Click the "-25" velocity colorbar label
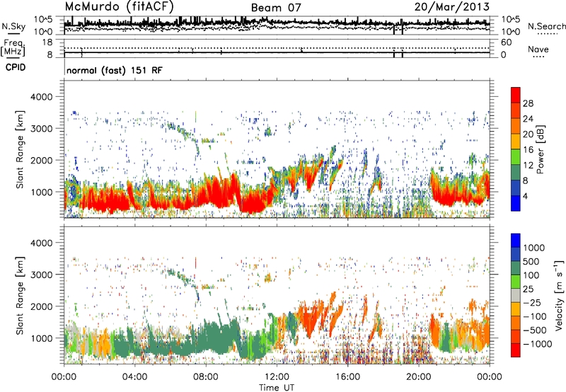The image size is (566, 392). click(532, 302)
